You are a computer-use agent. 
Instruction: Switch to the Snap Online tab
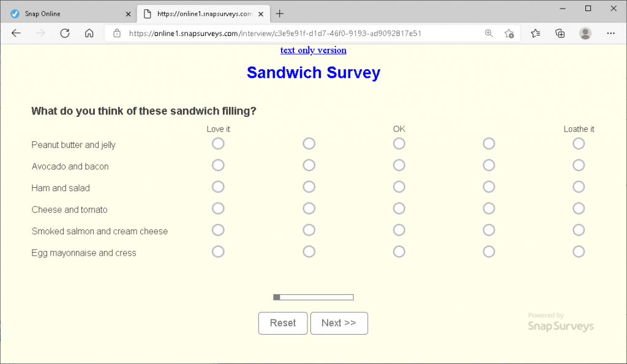[x=67, y=13]
